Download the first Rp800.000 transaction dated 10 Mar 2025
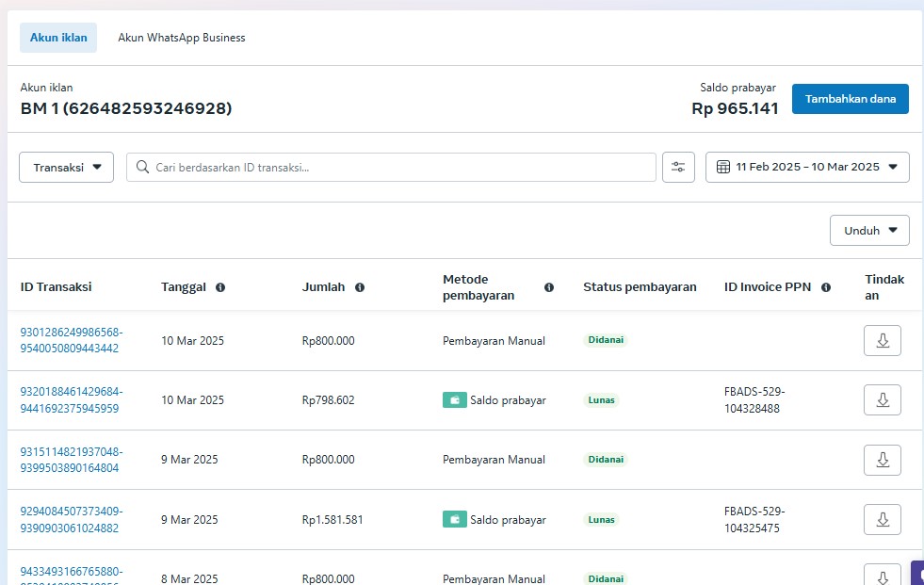 click(x=883, y=340)
